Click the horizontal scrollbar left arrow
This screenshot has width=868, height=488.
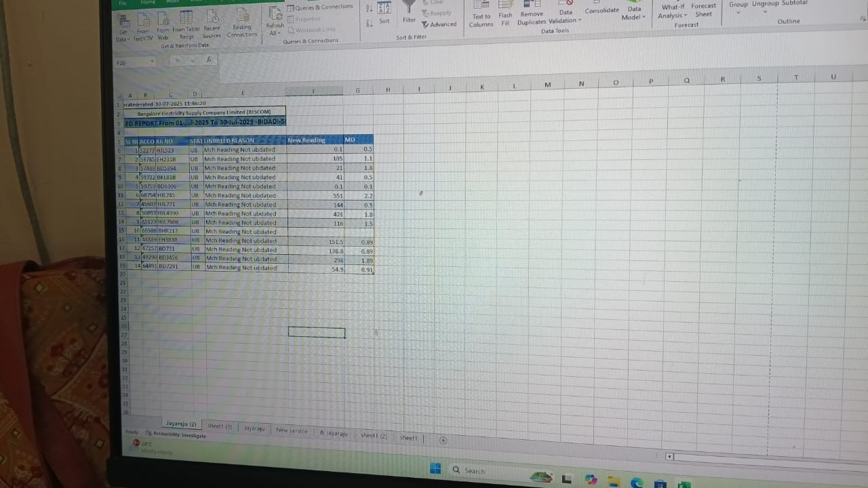670,457
